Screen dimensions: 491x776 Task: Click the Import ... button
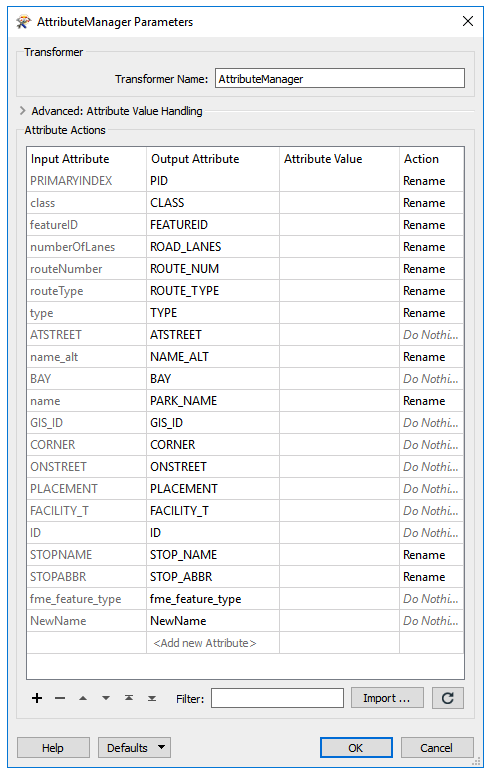click(387, 698)
